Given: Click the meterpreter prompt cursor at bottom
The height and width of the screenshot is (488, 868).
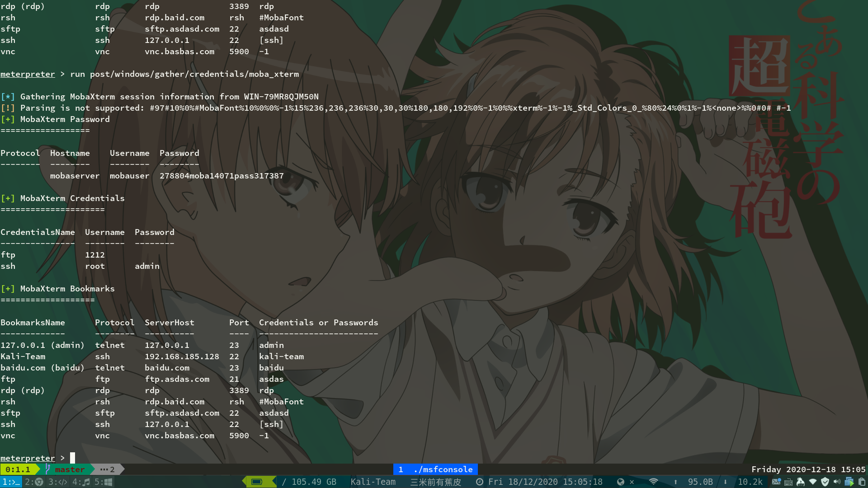Looking at the screenshot, I should [72, 458].
